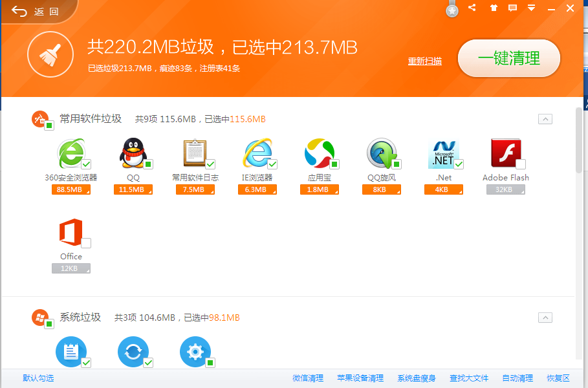Viewport: 588px width, 388px height.
Task: Open 微信清理 from the bottom bar
Action: [x=308, y=378]
